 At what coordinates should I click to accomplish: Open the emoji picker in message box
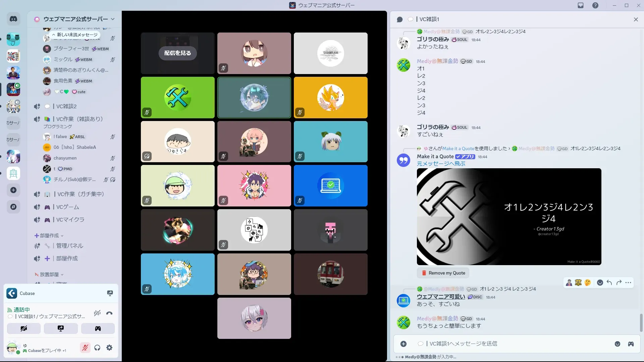[x=617, y=344]
